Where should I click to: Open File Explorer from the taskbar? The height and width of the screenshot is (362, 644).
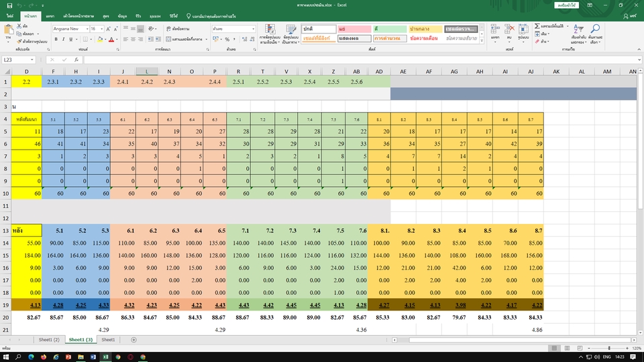coord(80,357)
